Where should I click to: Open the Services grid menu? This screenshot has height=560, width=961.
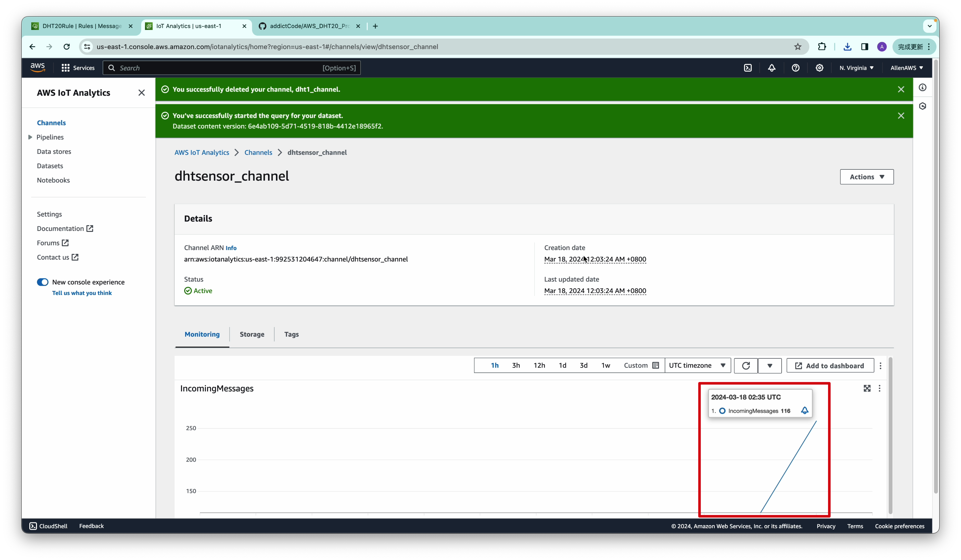78,68
